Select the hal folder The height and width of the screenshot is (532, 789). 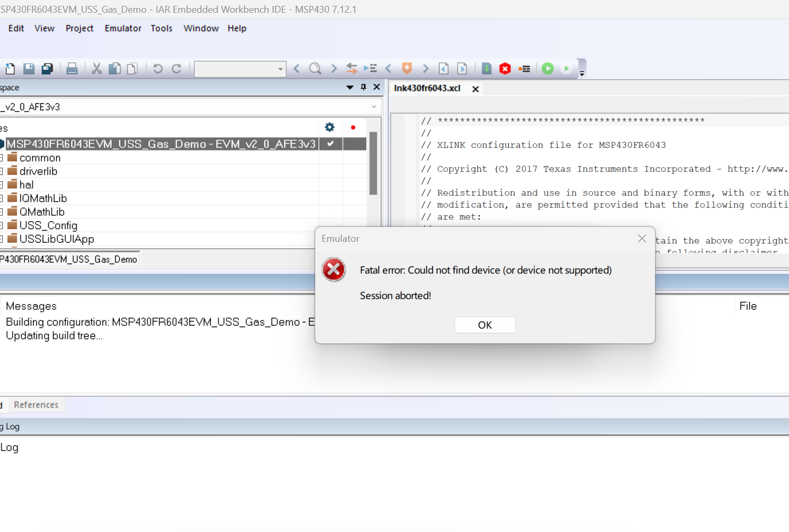coord(26,185)
